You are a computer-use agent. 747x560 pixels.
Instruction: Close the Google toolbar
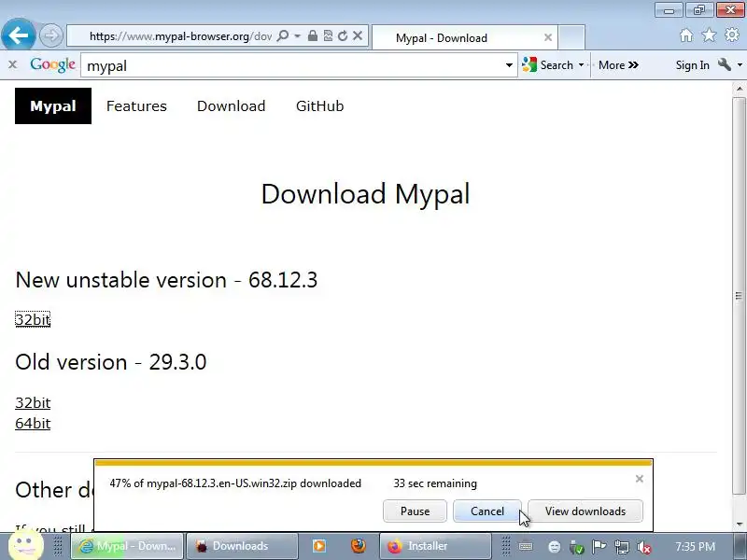[x=12, y=64]
